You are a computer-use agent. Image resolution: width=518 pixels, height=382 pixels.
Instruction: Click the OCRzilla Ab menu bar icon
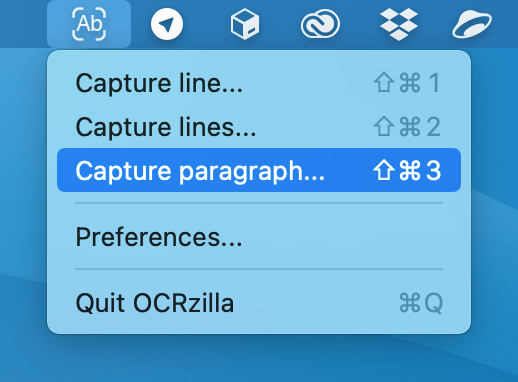point(89,24)
